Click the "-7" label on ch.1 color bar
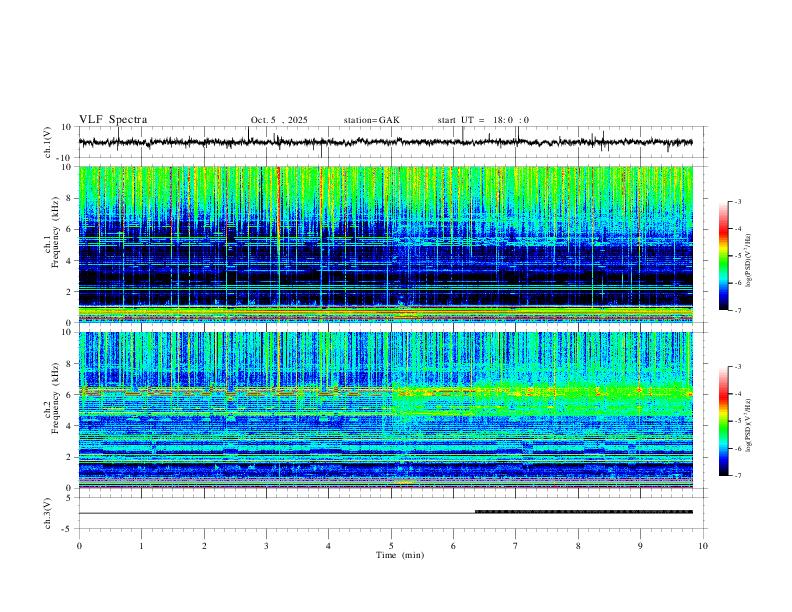This screenshot has height=612, width=792. (737, 310)
